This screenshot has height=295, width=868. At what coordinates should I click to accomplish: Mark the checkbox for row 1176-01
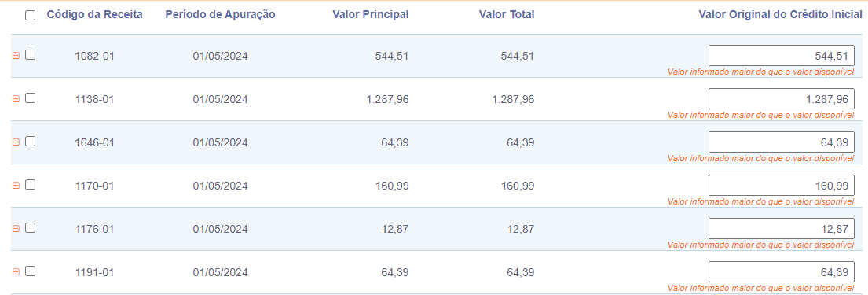click(x=31, y=228)
